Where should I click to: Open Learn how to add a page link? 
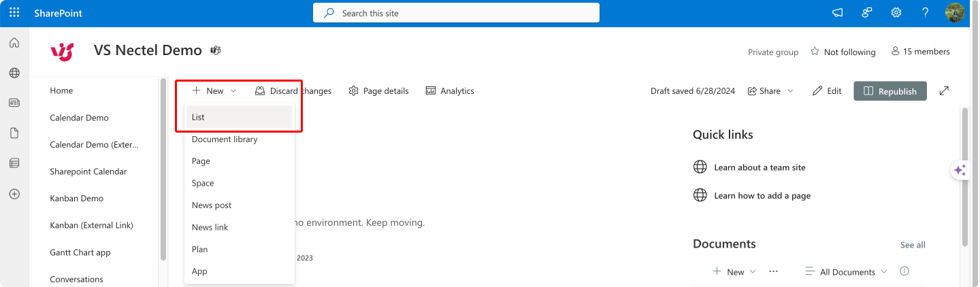click(x=762, y=196)
